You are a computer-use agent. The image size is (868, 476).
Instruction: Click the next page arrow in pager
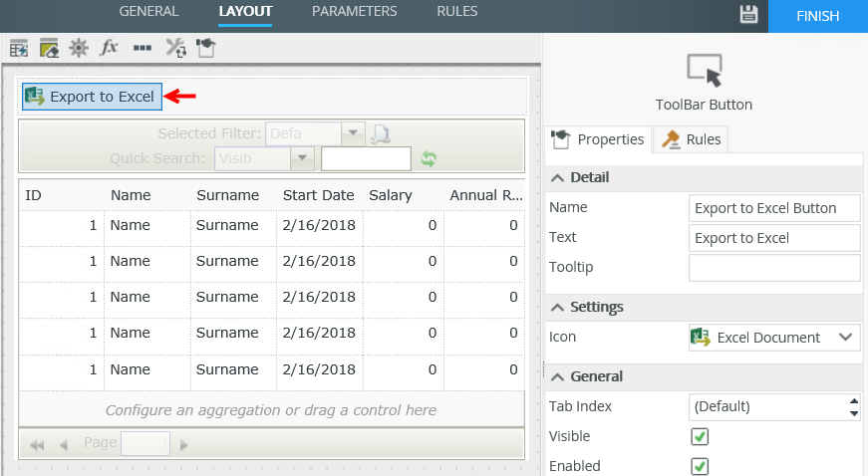coord(183,445)
